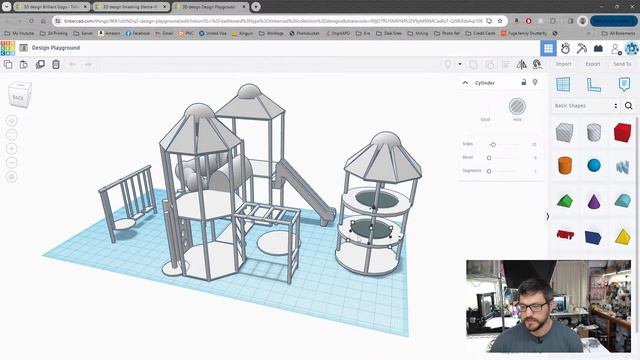
Task: Click the Export button
Action: pyautogui.click(x=593, y=64)
